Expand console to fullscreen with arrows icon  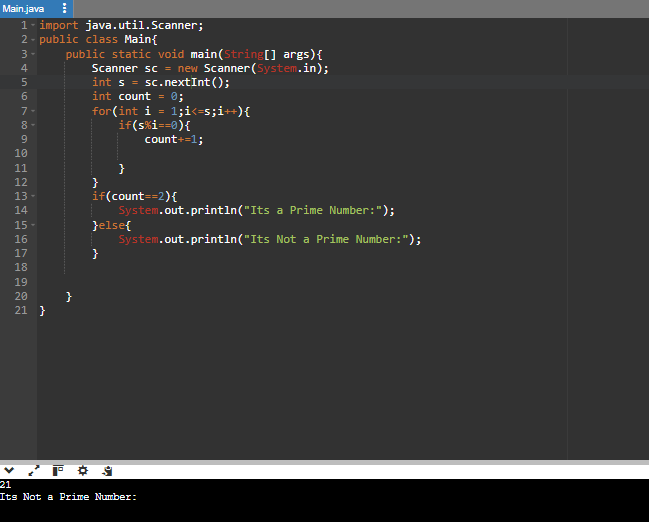click(34, 470)
